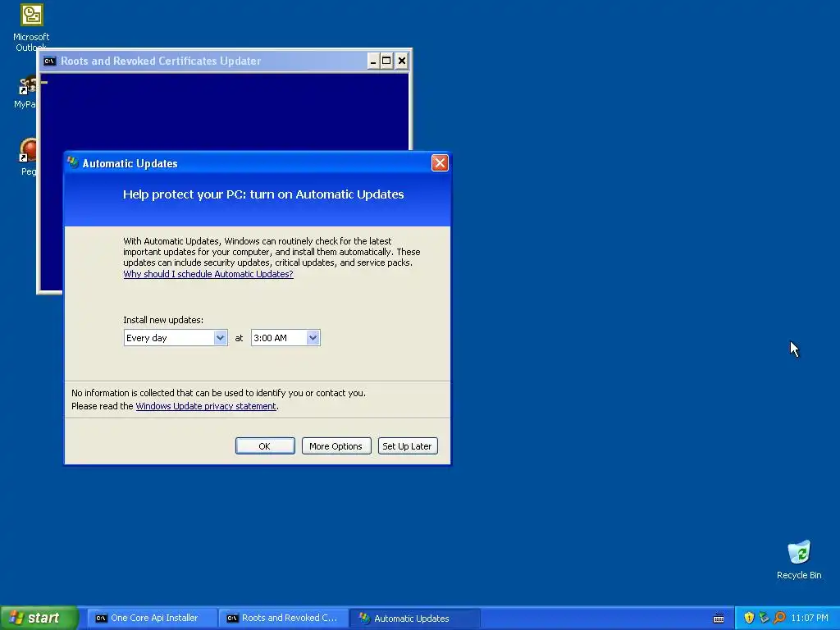Click the 'Help protect your PC' heading text
This screenshot has height=630, width=840.
coord(263,194)
